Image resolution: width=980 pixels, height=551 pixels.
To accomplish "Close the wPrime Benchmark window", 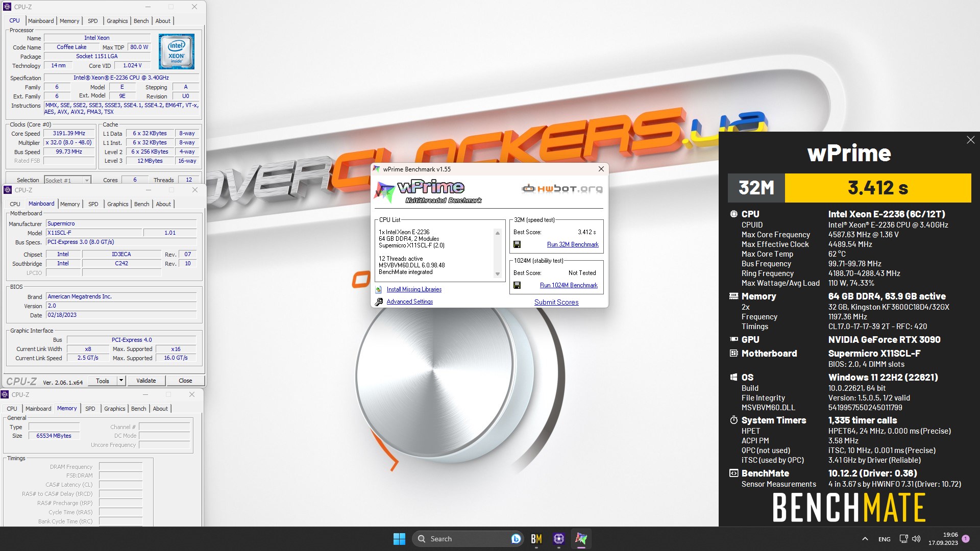I will point(601,169).
